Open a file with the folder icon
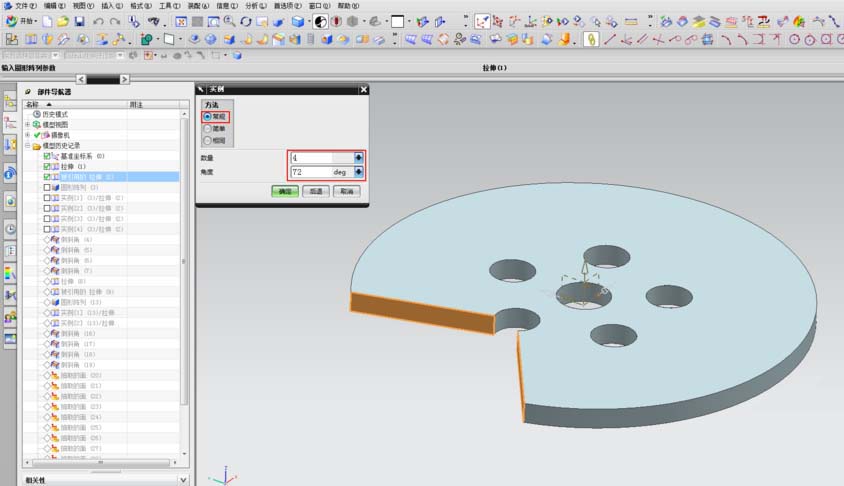The height and width of the screenshot is (486, 844). click(x=62, y=21)
